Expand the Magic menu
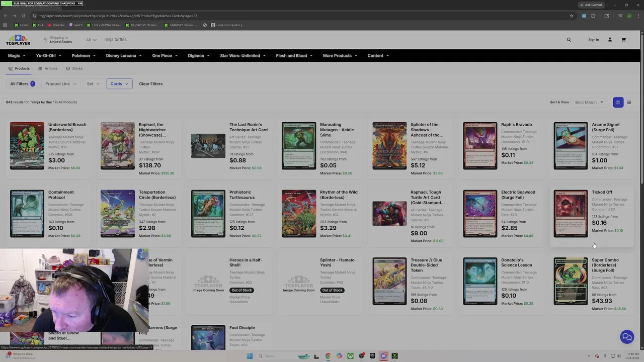 (x=17, y=56)
